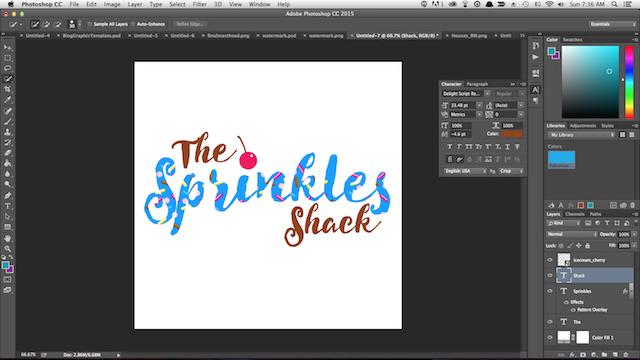Click the Refine Edge button
Screen dimensions: 640x360
[190, 24]
